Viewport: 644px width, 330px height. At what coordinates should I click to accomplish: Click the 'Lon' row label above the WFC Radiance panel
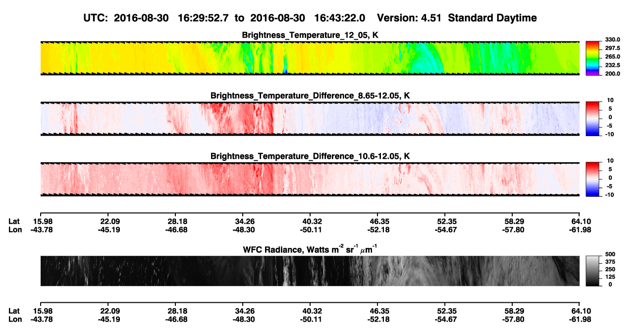[x=15, y=230]
